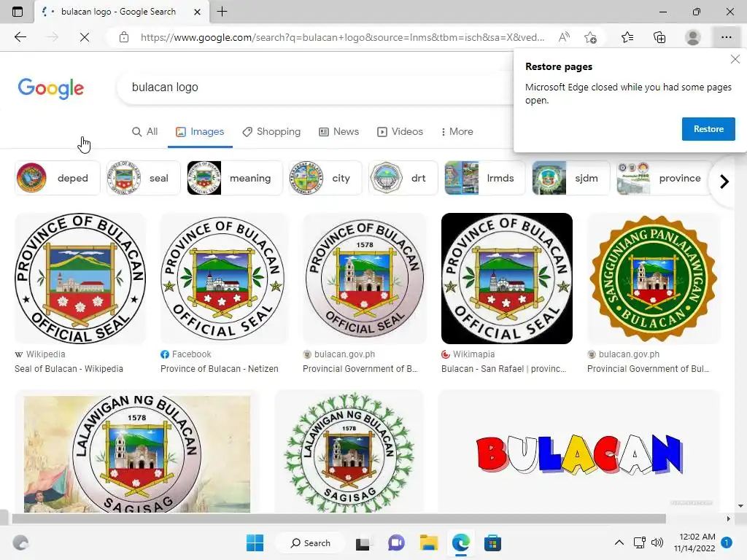Image resolution: width=747 pixels, height=560 pixels.
Task: Open Edge Settings and more menu
Action: 726,37
